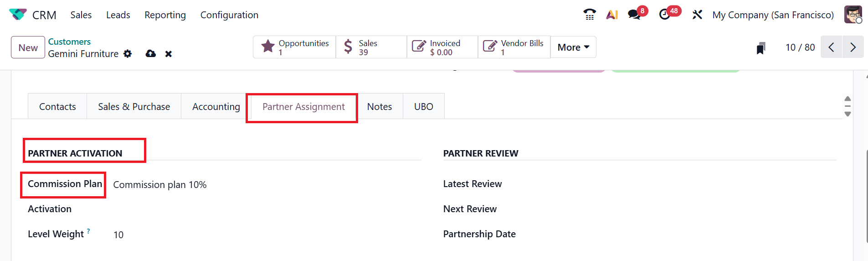Expand the More dropdown
Viewport: 868px width, 261px height.
pos(573,47)
